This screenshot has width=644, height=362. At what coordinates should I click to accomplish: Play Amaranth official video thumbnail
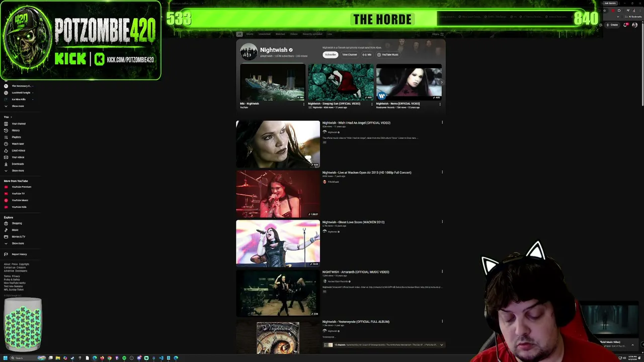(x=278, y=293)
